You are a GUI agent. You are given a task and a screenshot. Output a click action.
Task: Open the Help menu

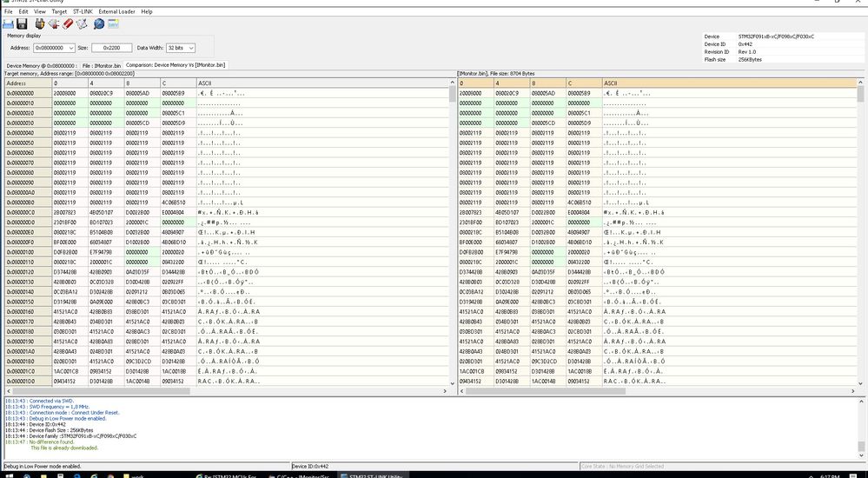click(x=147, y=11)
